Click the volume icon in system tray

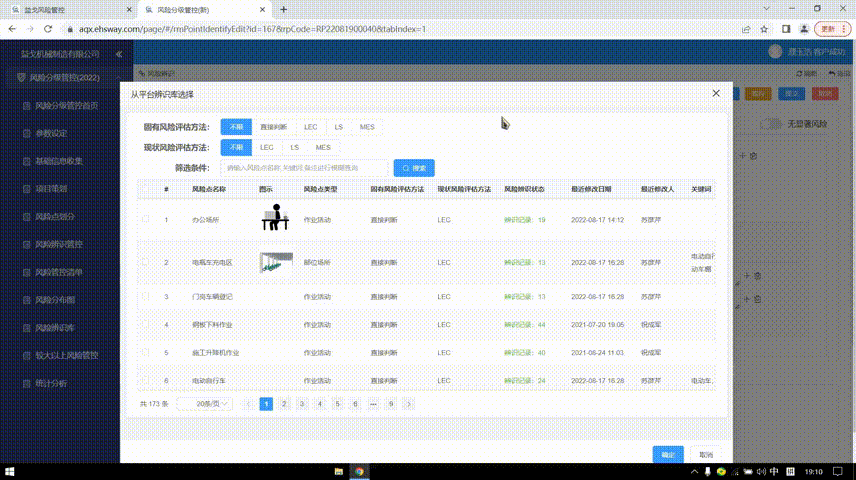(761, 471)
